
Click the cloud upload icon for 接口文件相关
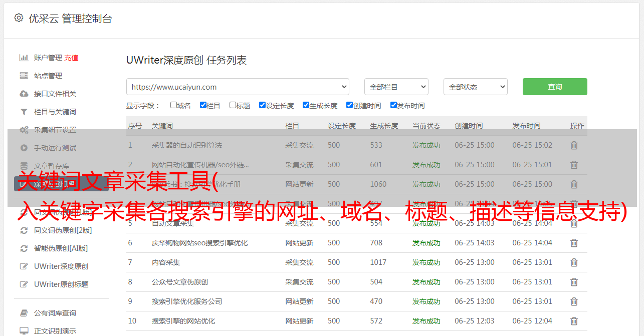[x=24, y=94]
